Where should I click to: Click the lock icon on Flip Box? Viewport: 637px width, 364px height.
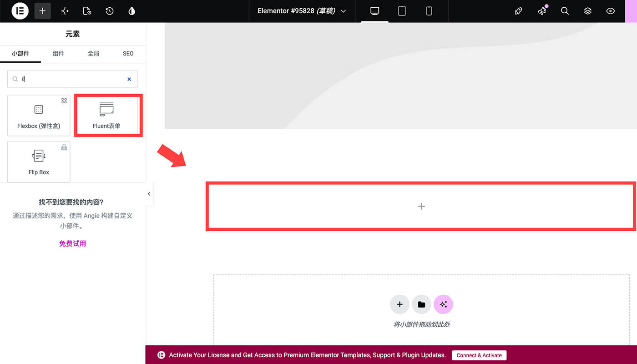click(64, 147)
